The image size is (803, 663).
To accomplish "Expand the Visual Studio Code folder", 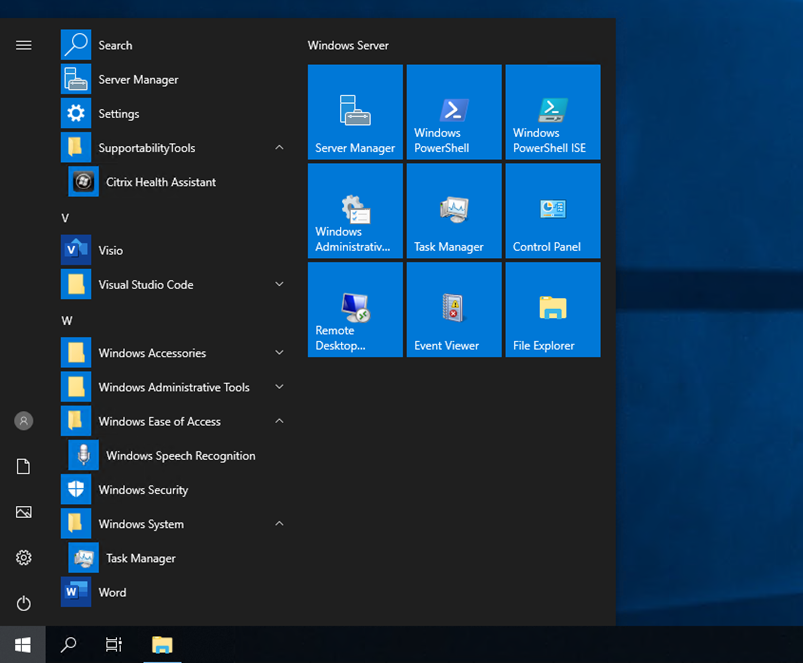I will [174, 285].
